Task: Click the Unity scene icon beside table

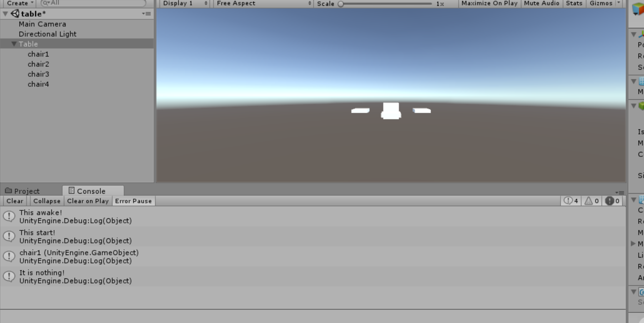Action: click(15, 14)
